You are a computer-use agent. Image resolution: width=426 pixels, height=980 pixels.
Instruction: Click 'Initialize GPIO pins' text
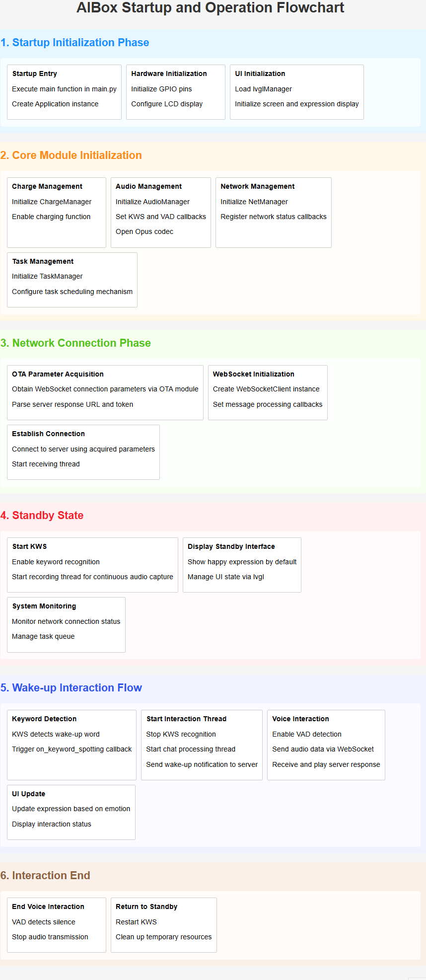(x=161, y=89)
